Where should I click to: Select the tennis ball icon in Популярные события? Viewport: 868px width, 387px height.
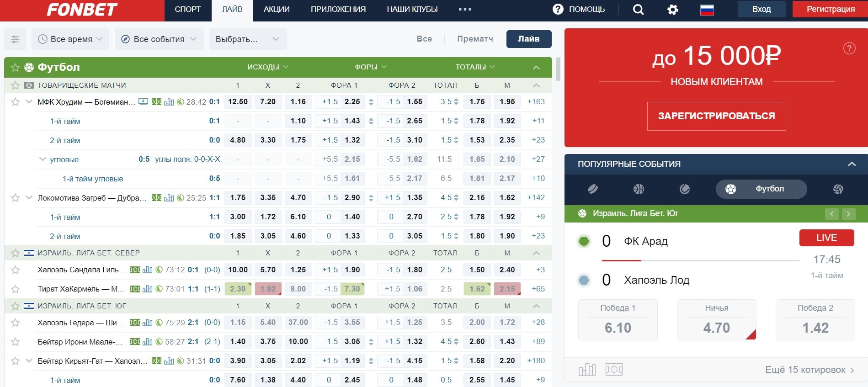(x=685, y=189)
